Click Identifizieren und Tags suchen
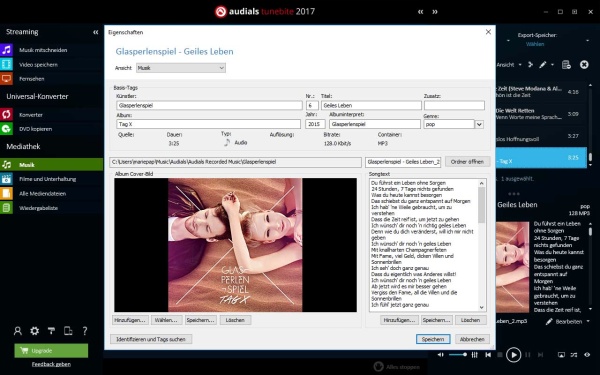 click(x=151, y=339)
